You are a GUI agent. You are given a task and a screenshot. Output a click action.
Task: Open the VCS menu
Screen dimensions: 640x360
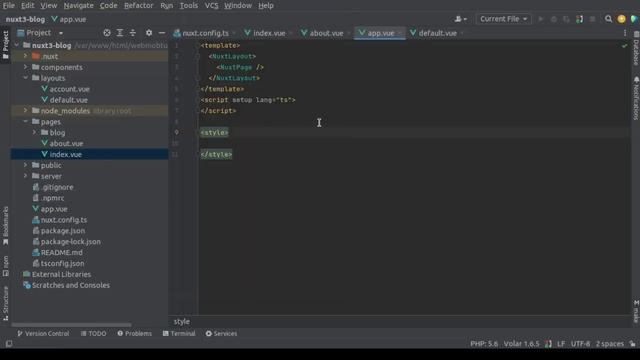(211, 6)
